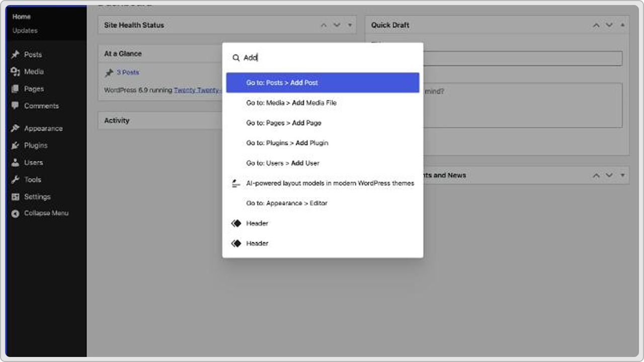Viewport: 644px width, 362px height.
Task: Move the Site Health Status box up
Action: point(324,25)
